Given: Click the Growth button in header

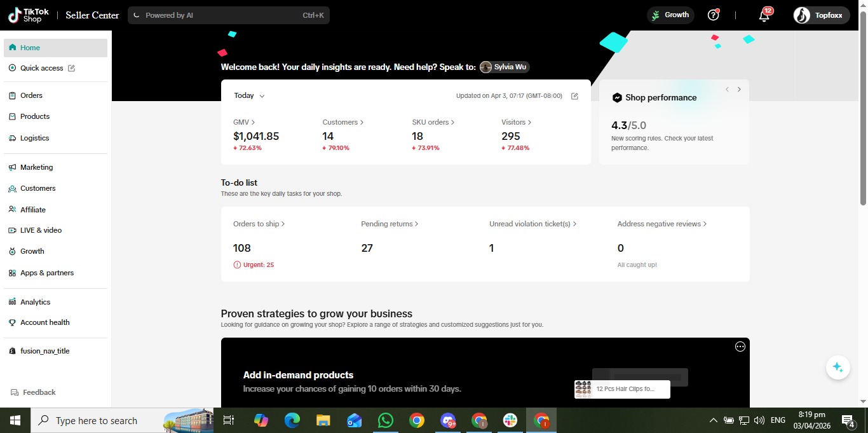Looking at the screenshot, I should tap(670, 15).
